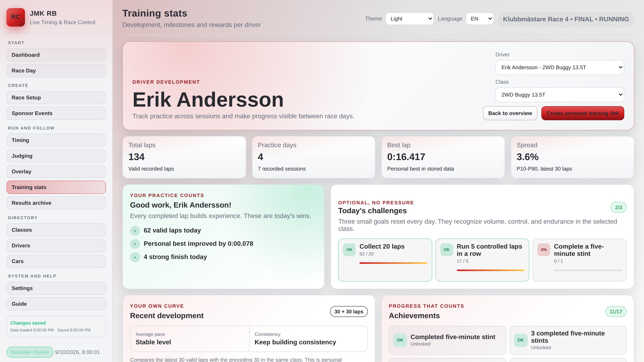Click the Achievements heading
Screen dimensions: 644x362
[x=414, y=316]
